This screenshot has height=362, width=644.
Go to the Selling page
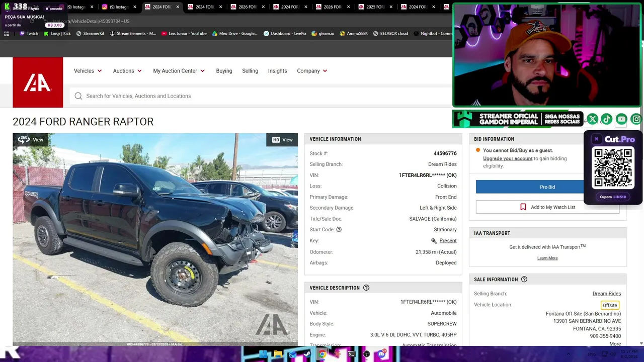tap(250, 71)
